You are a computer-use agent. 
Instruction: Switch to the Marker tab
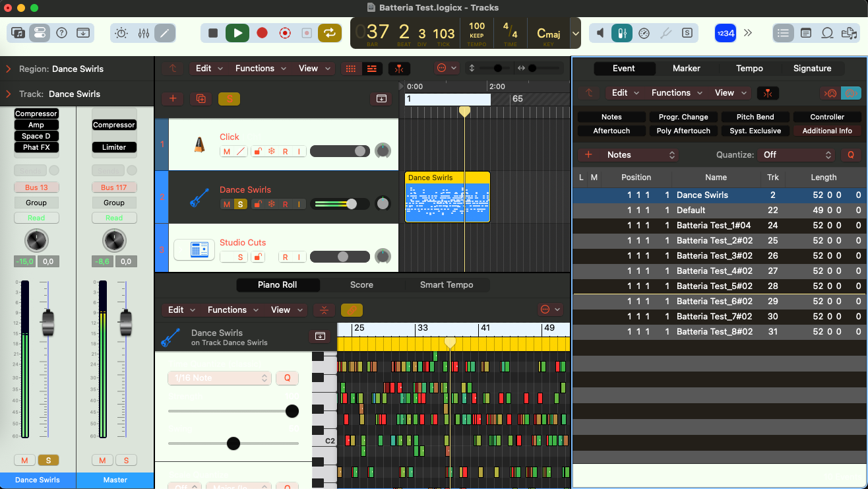686,69
